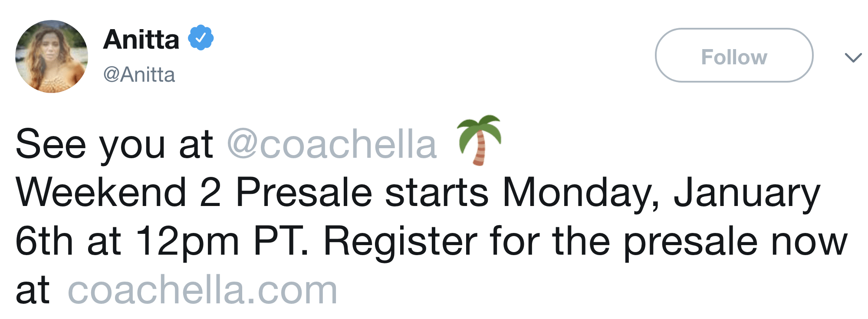Click the word "at" before coachella.com

(x=33, y=290)
